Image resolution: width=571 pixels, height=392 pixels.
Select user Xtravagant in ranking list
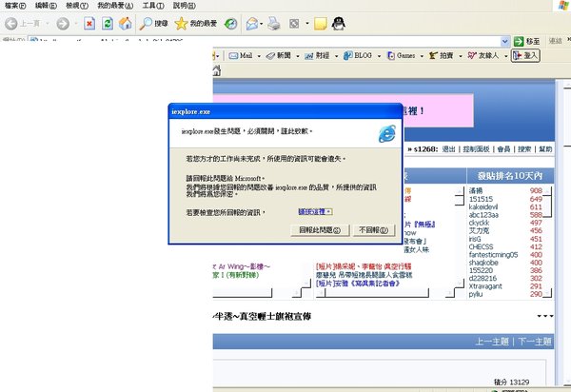(x=485, y=286)
